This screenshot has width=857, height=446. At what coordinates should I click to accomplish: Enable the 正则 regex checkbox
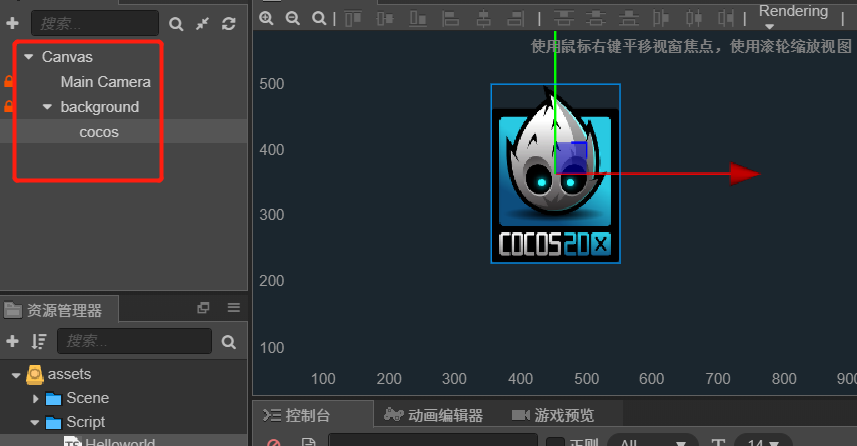tap(555, 442)
